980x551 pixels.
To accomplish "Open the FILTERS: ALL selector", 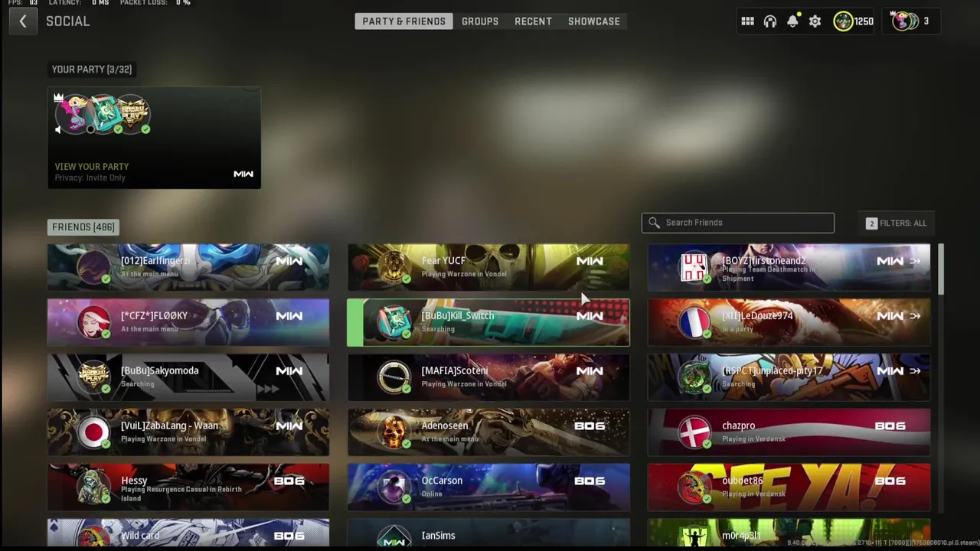I will coord(897,223).
